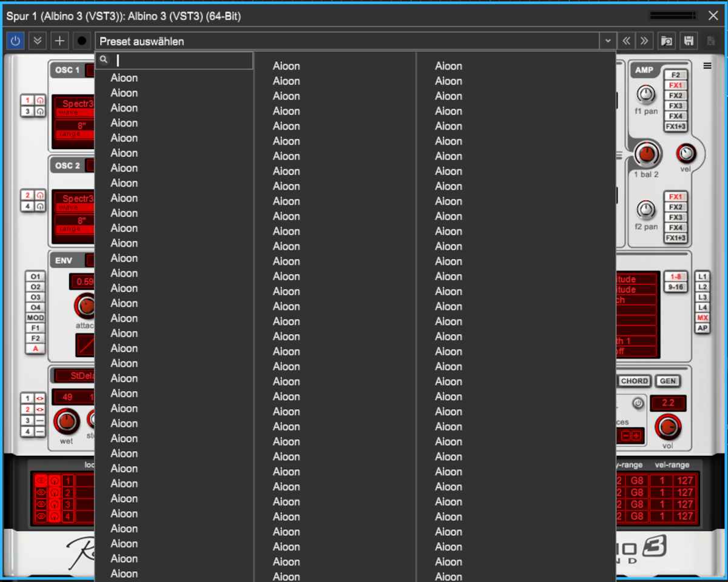The image size is (728, 582).
Task: Toggle visibility of layer 1 with eye icon
Action: pyautogui.click(x=41, y=482)
